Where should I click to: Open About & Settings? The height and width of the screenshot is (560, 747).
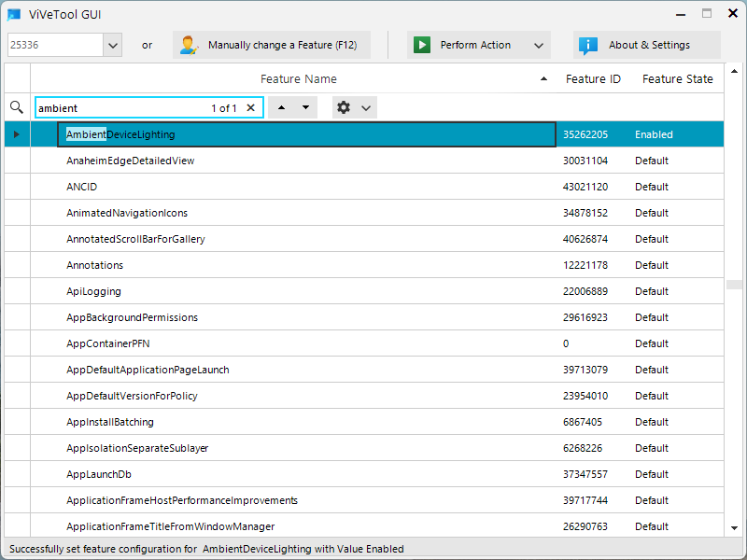648,45
